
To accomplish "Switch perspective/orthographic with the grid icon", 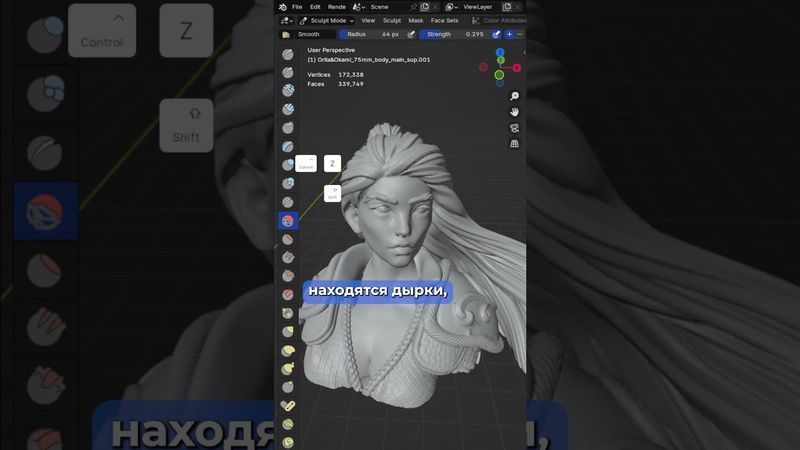I will pyautogui.click(x=514, y=144).
